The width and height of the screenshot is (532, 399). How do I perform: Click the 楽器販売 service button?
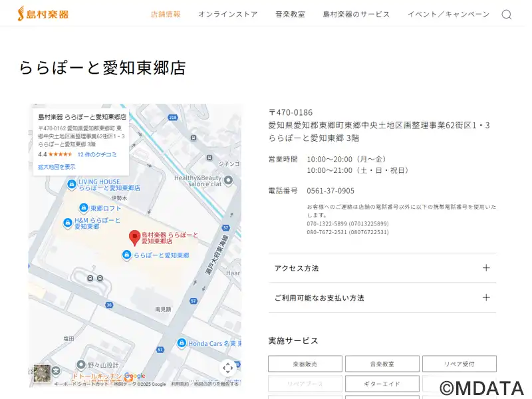tap(305, 364)
